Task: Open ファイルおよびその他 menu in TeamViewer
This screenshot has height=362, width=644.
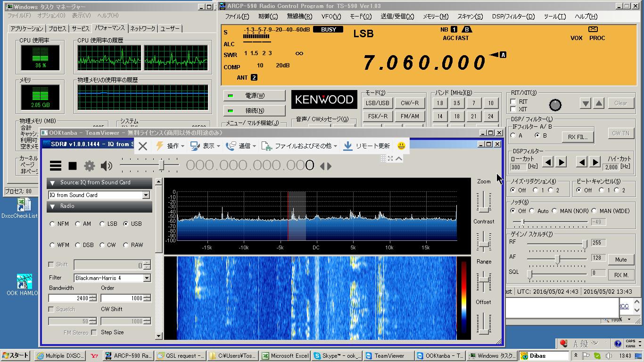Action: coord(299,146)
